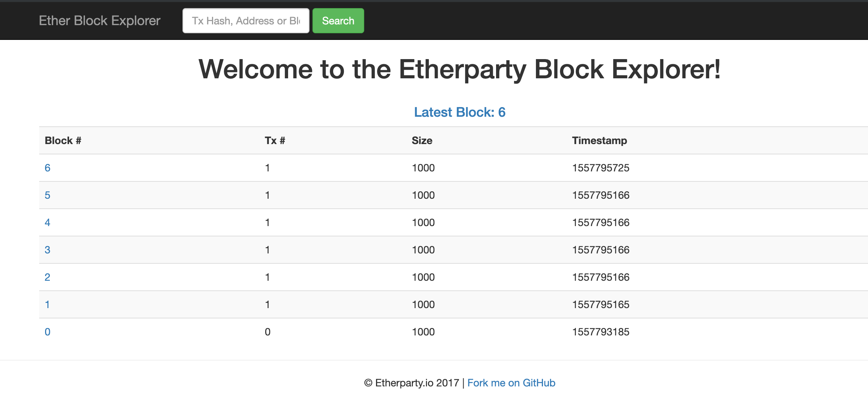
Task: Select the timestamp 1557795725 for block 6
Action: pos(600,168)
